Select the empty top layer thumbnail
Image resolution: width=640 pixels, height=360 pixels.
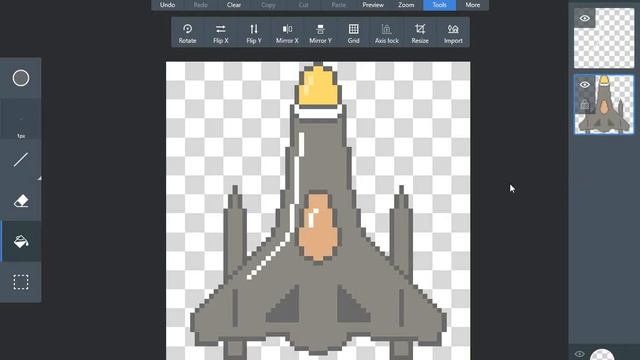coord(604,38)
